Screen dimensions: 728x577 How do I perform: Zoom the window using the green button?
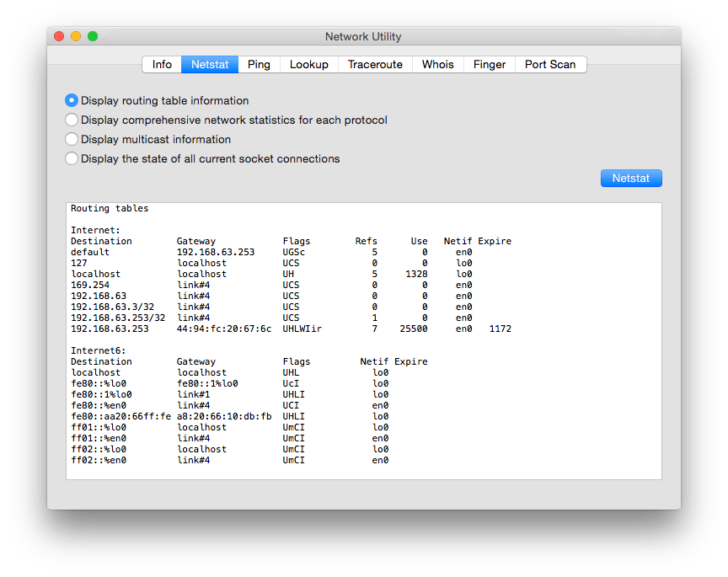click(92, 37)
